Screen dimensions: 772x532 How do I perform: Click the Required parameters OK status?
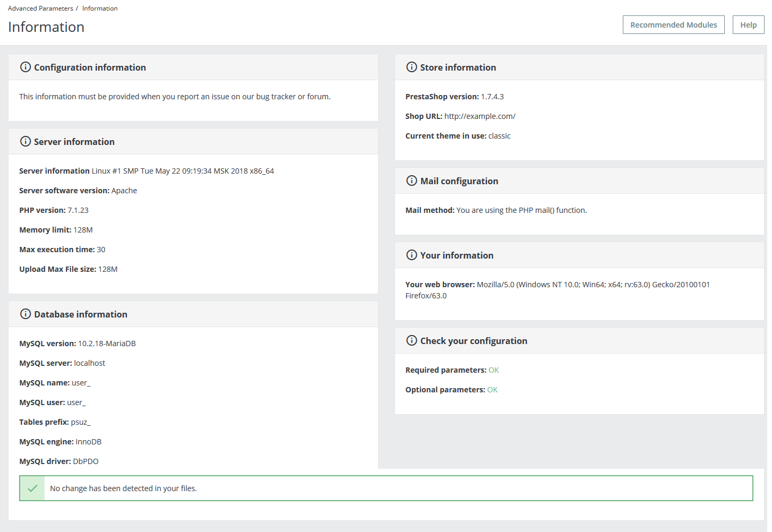tap(493, 370)
